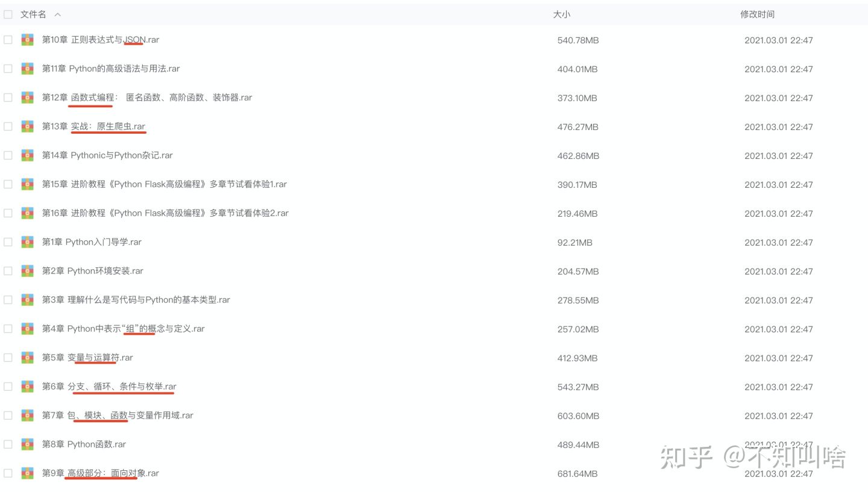Click the sort arrow beside 文件名 header

(x=57, y=14)
